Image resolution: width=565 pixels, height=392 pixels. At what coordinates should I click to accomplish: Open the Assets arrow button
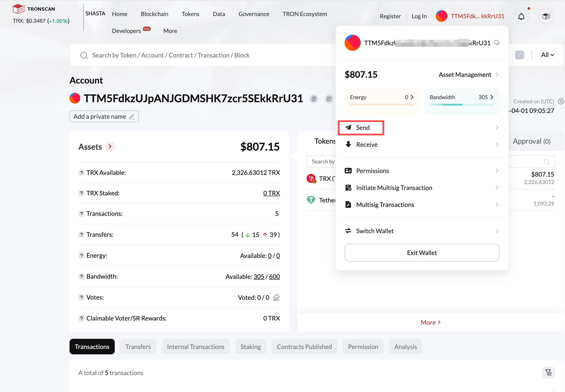110,147
